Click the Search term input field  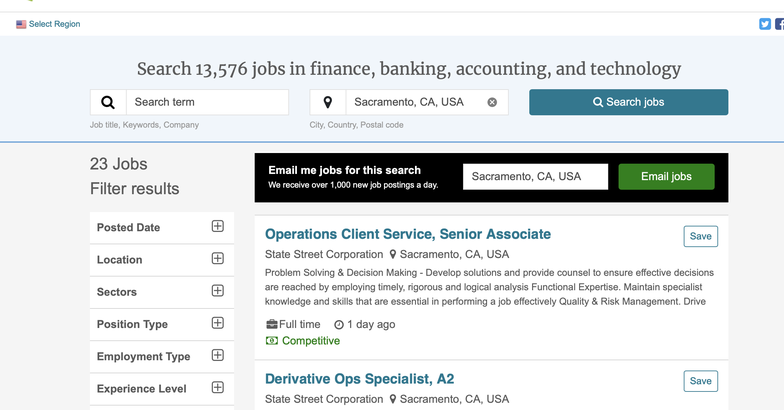pos(208,102)
